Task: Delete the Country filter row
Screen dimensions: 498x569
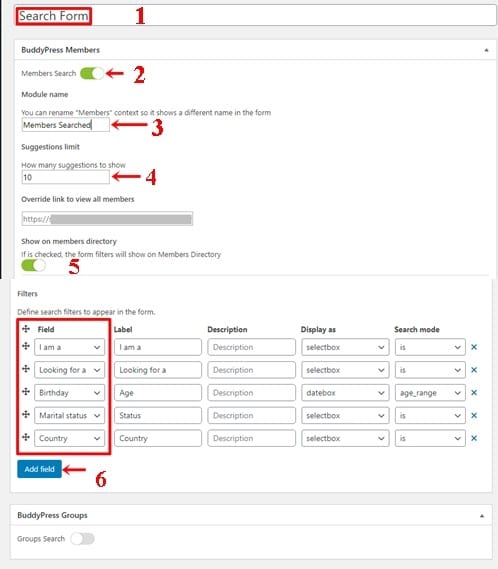Action: point(474,438)
